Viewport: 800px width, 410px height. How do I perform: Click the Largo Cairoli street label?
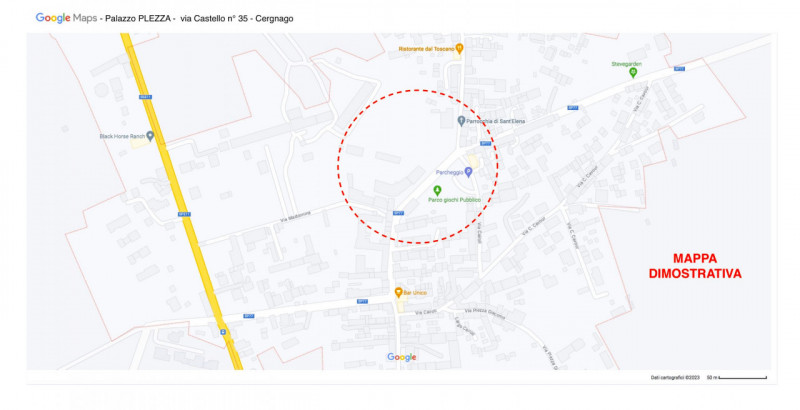[x=464, y=326]
